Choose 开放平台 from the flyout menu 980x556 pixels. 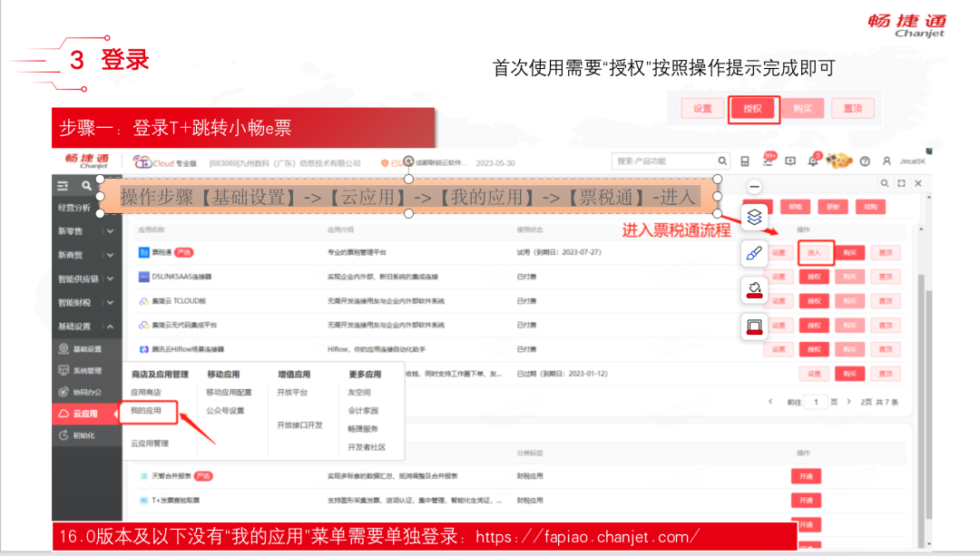pyautogui.click(x=292, y=393)
